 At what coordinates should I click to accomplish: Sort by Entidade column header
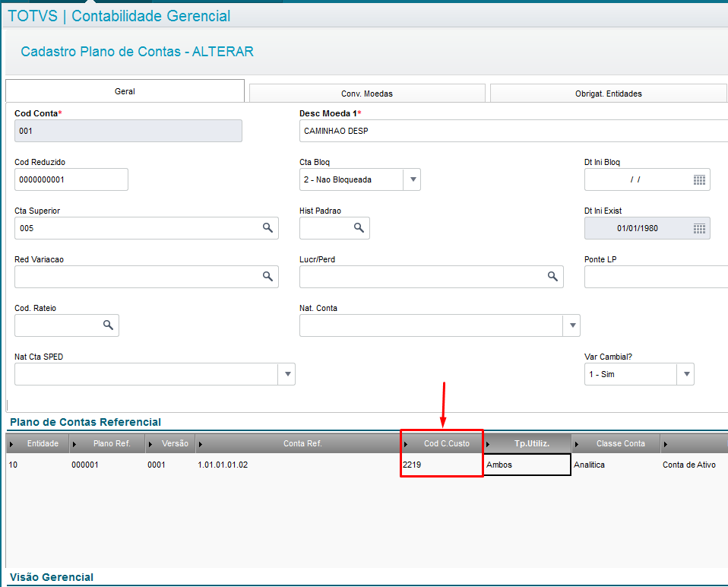37,443
